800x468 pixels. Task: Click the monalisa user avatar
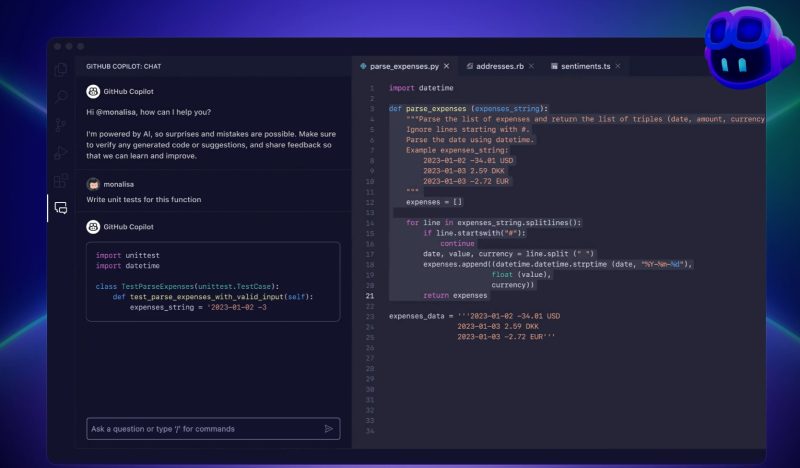93,184
